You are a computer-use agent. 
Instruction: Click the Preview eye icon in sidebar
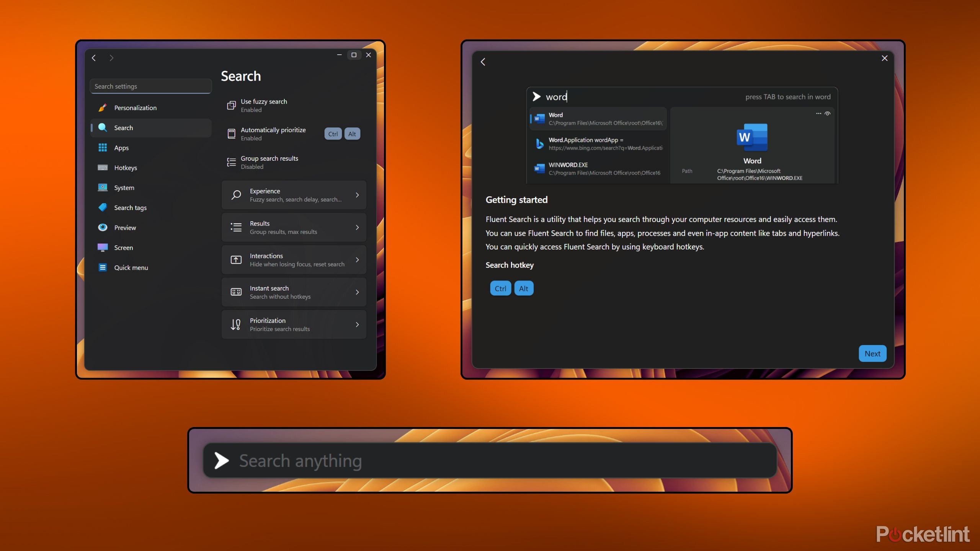[x=102, y=227]
